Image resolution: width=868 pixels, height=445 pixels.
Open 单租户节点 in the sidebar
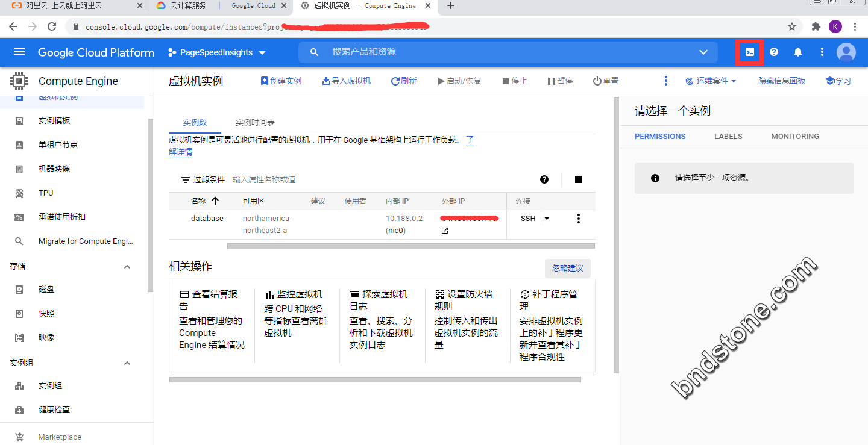pos(58,145)
